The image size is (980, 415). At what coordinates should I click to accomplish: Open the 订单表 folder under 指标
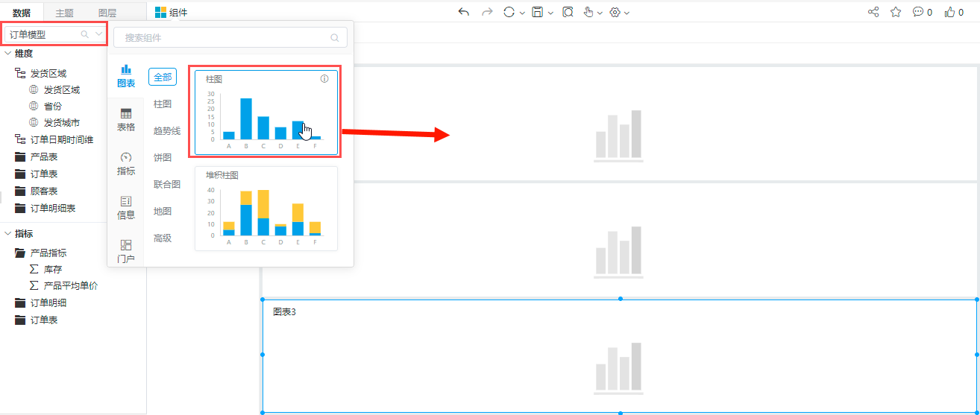(x=43, y=320)
